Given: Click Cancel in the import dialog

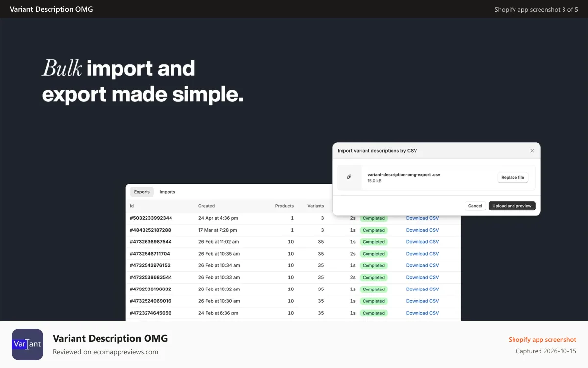Looking at the screenshot, I should (x=475, y=206).
